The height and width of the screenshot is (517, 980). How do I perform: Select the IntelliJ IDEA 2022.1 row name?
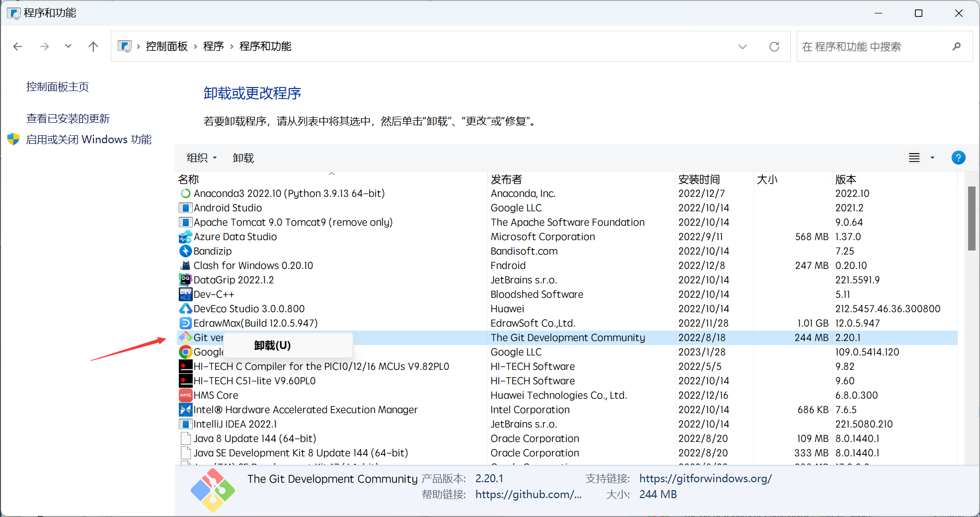pos(235,424)
